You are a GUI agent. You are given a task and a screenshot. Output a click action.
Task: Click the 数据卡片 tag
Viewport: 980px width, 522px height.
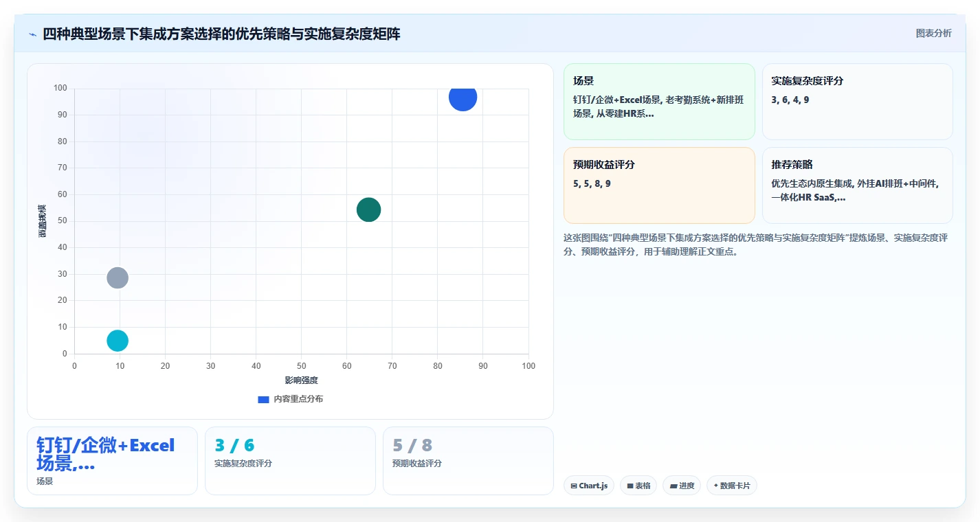[x=731, y=486]
